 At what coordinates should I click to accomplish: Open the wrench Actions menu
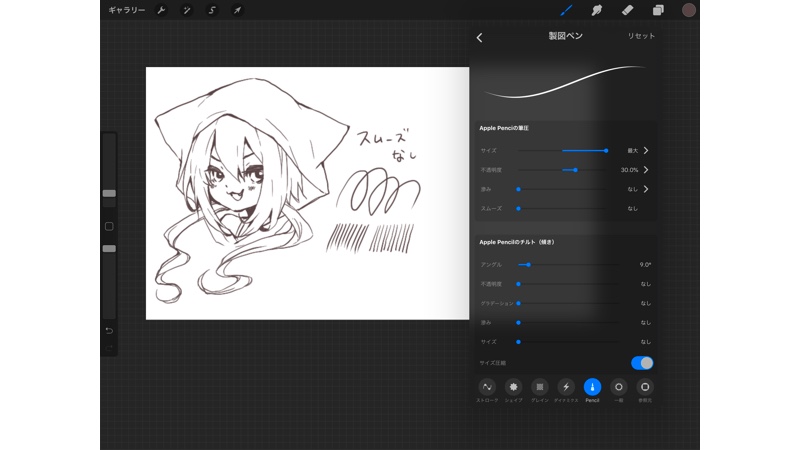161,10
